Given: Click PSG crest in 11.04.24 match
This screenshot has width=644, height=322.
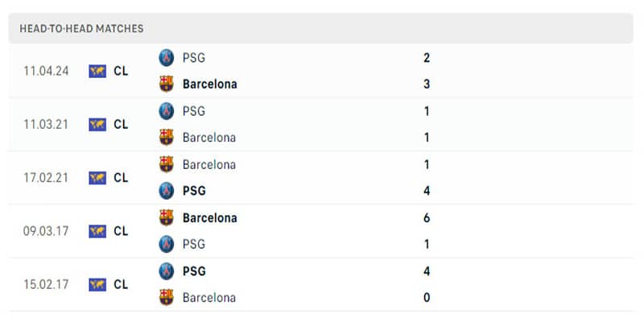Looking at the screenshot, I should (x=167, y=57).
